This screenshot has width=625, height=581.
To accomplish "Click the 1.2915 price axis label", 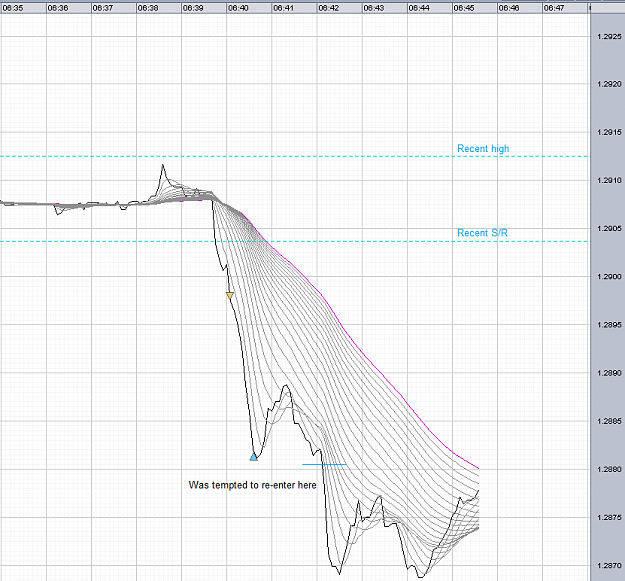I will tap(609, 132).
